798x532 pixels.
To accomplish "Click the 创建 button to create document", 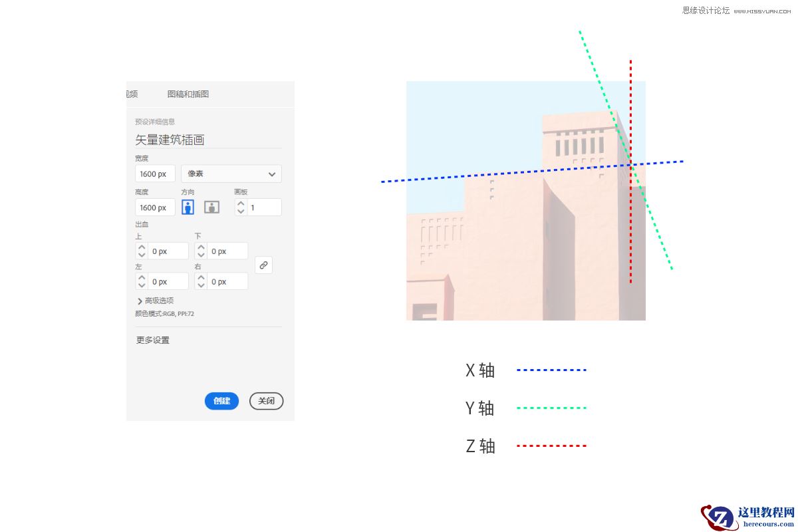I will [x=221, y=401].
